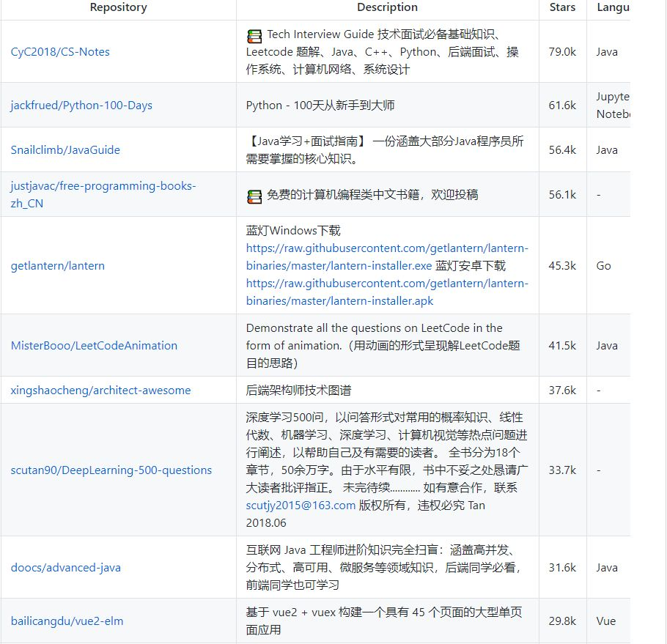This screenshot has height=644, width=667.
Task: Click Java language cell in LeetCodeAnimation row
Action: click(608, 345)
